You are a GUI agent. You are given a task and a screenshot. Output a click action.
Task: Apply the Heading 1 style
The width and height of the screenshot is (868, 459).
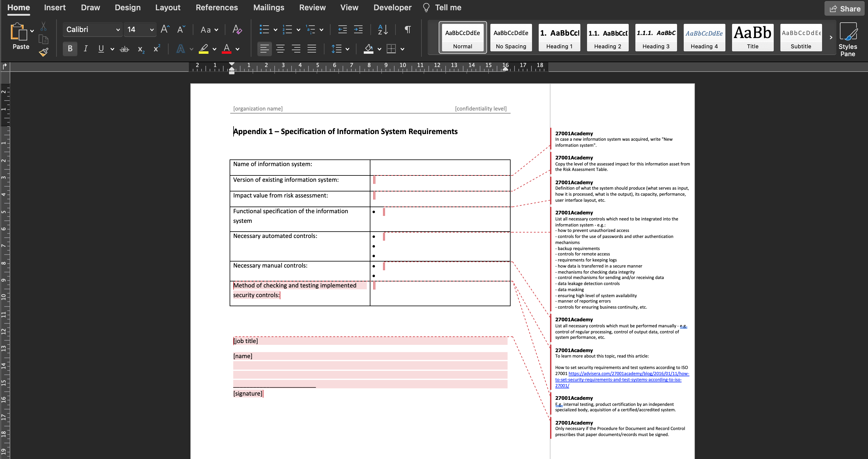pos(559,37)
